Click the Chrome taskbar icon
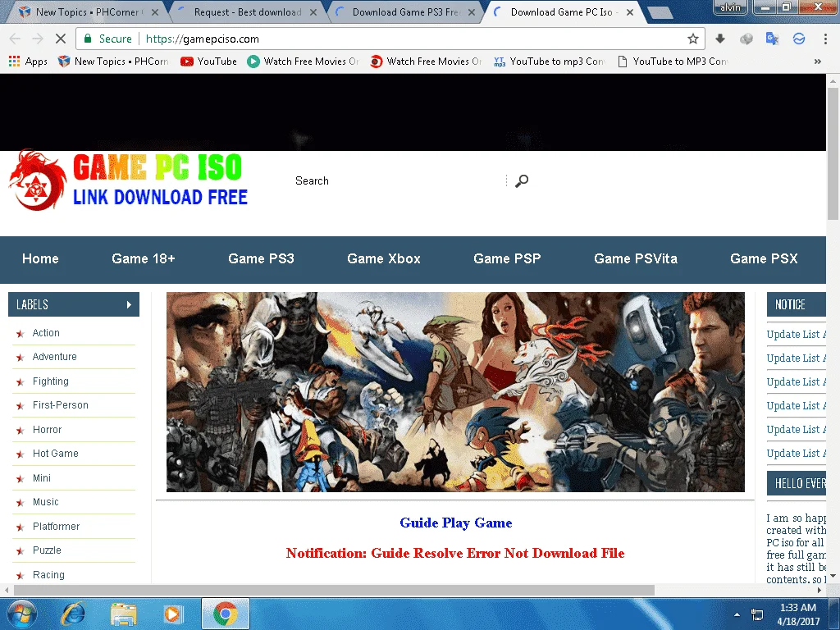Viewport: 840px width, 630px height. click(226, 614)
